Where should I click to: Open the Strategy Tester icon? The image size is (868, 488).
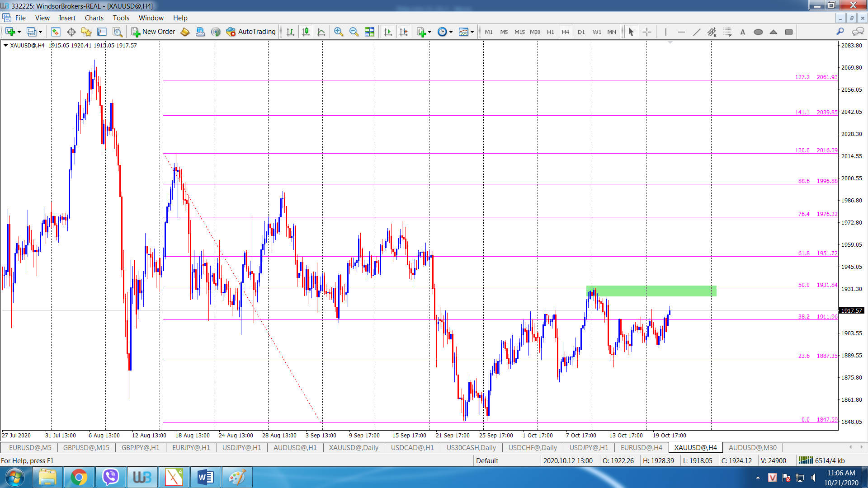click(118, 32)
